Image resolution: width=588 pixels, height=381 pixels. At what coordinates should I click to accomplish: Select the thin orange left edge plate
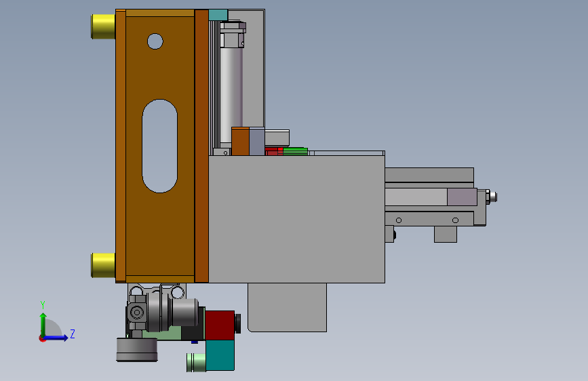(121, 146)
